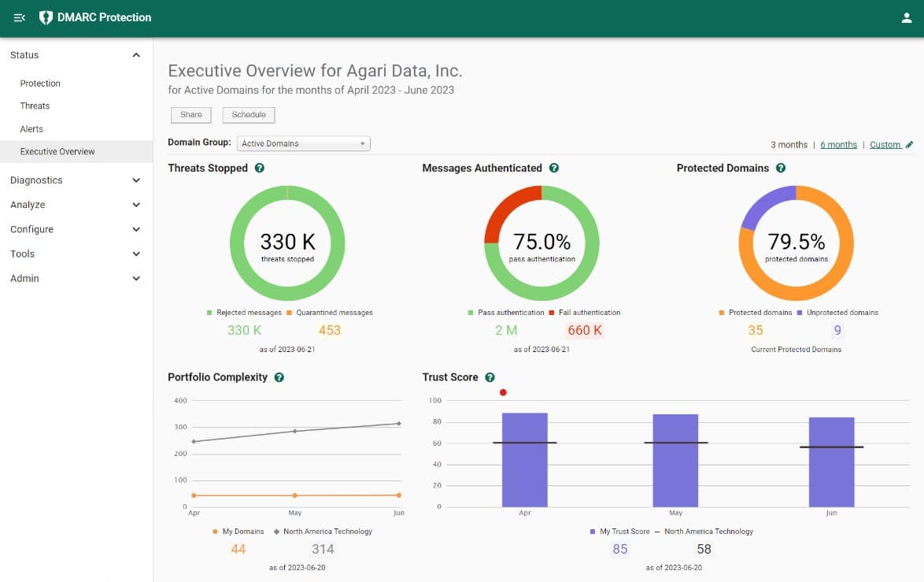
Task: Click the Schedule button
Action: point(249,115)
